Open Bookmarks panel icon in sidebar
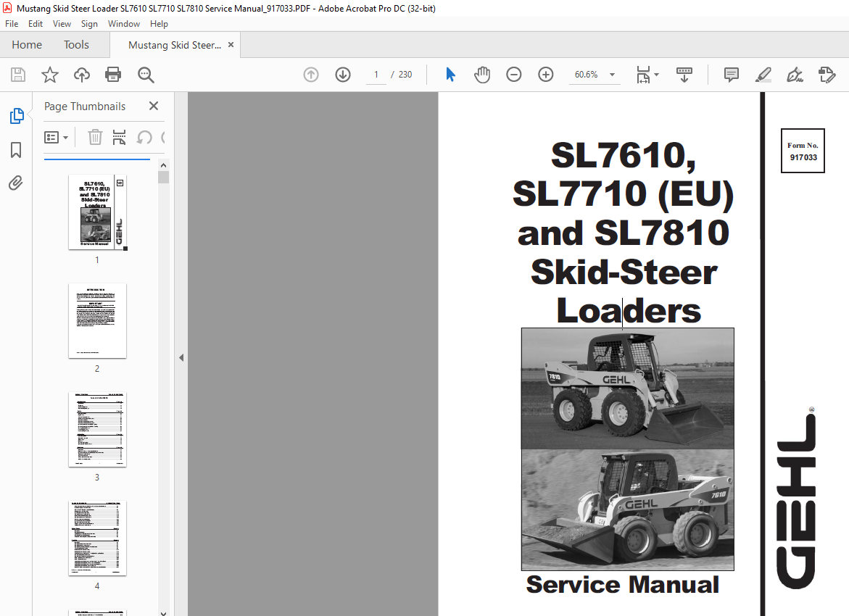Screen dimensions: 849x616 (x=16, y=150)
